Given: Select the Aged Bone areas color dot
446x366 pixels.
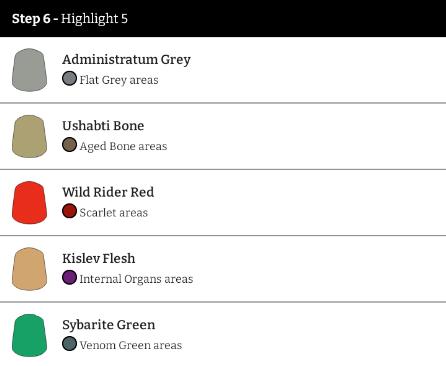Looking at the screenshot, I should point(69,145).
